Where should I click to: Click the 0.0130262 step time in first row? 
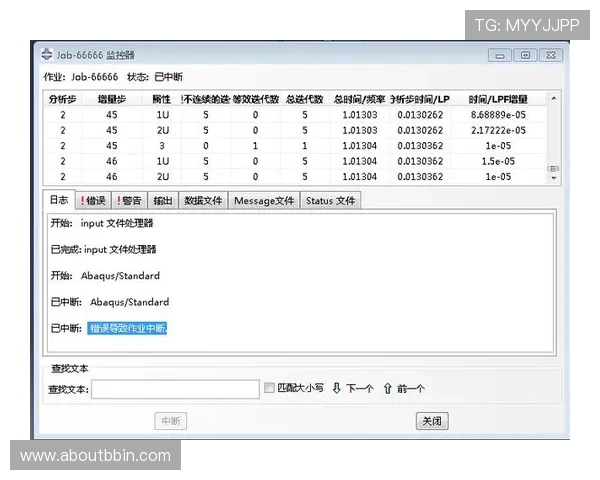(x=420, y=115)
